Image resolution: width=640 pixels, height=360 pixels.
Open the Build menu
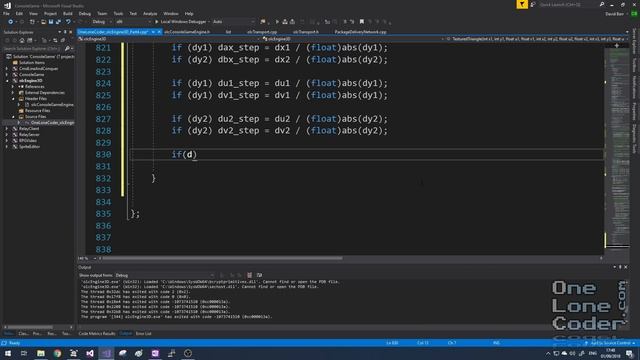(68, 13)
